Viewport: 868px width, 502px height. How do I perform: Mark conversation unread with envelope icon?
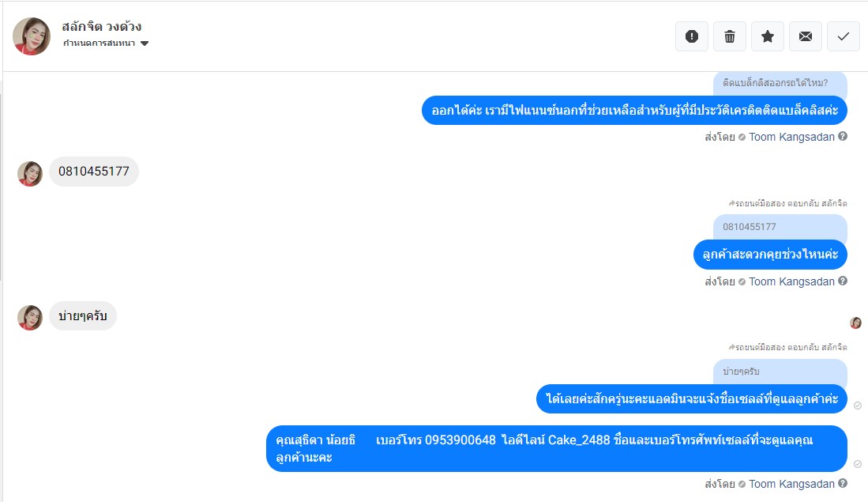click(x=806, y=36)
